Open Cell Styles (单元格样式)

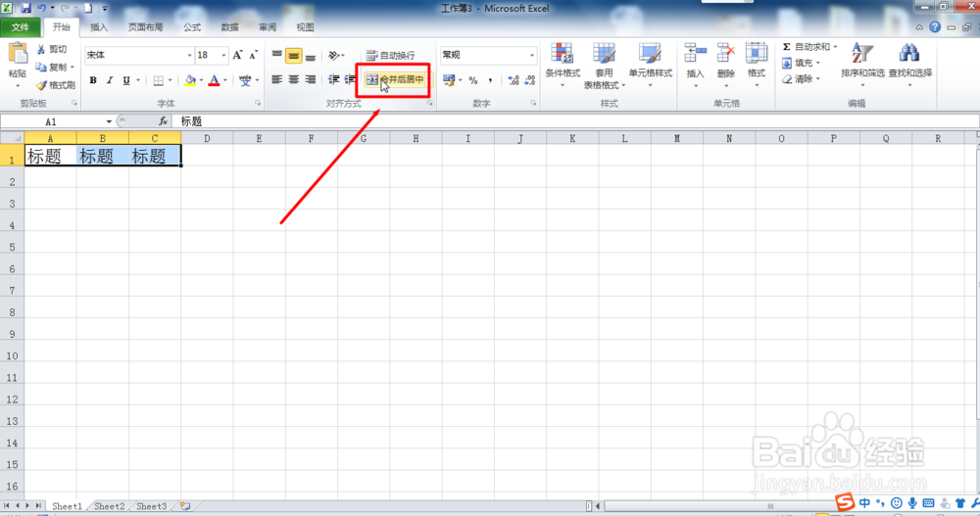point(650,65)
